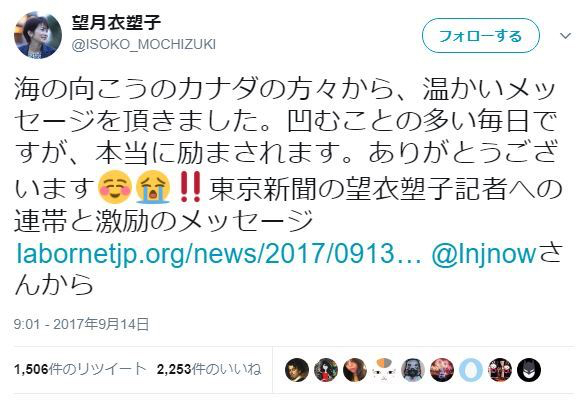Open the @lnjnow mention
The image size is (582, 402).
point(484,254)
